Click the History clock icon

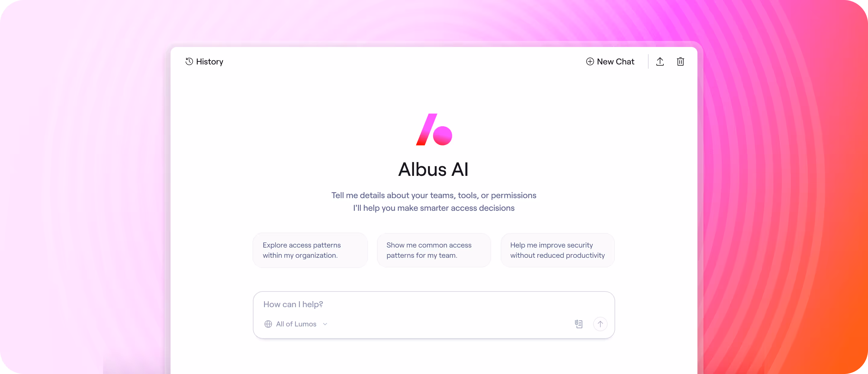click(189, 62)
